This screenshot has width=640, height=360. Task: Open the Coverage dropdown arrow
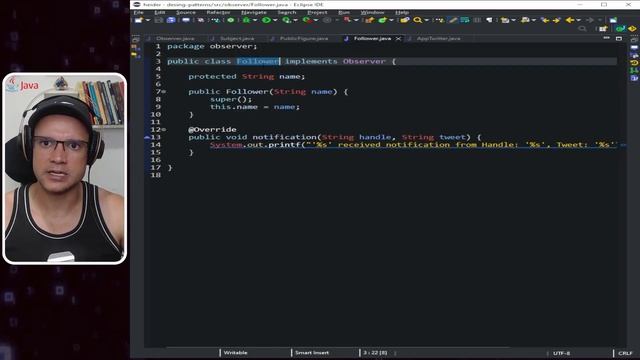[296, 20]
